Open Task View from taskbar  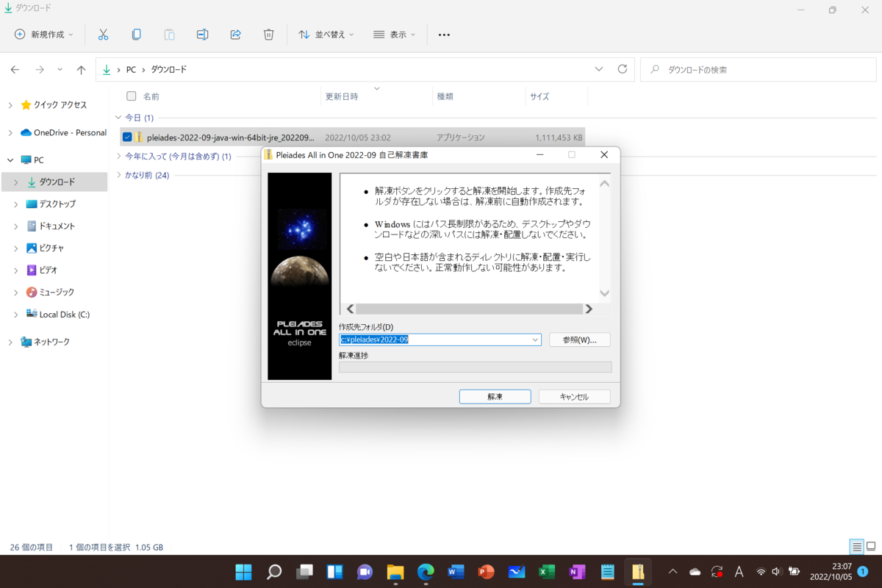304,572
